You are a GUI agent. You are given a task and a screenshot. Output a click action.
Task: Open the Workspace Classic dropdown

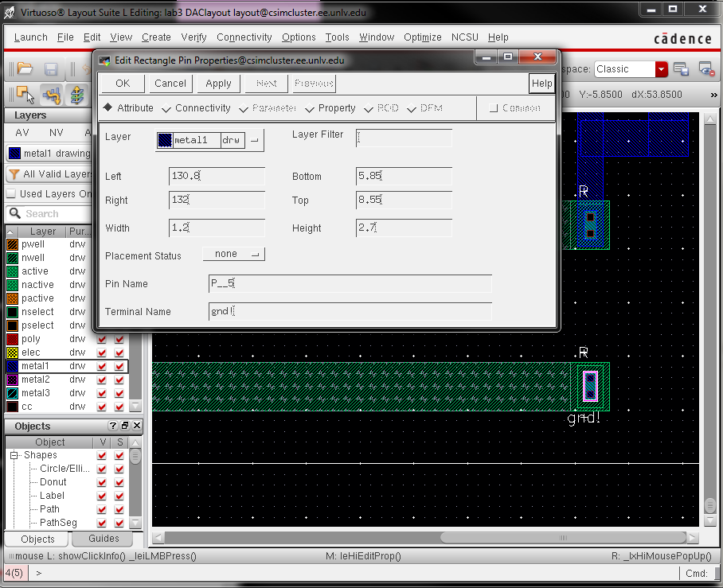pos(661,69)
